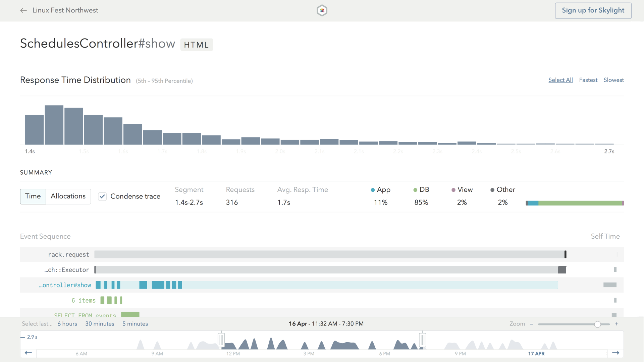The height and width of the screenshot is (362, 644).
Task: Click the Fastest response filter link
Action: (588, 80)
